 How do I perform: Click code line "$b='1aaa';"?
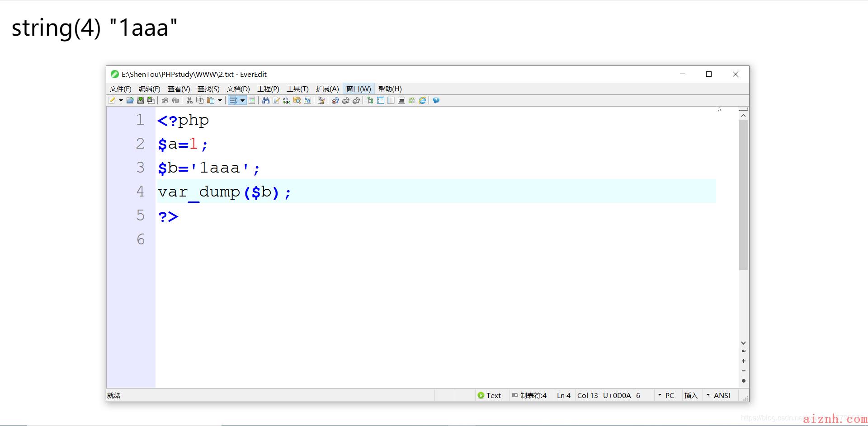tap(209, 168)
